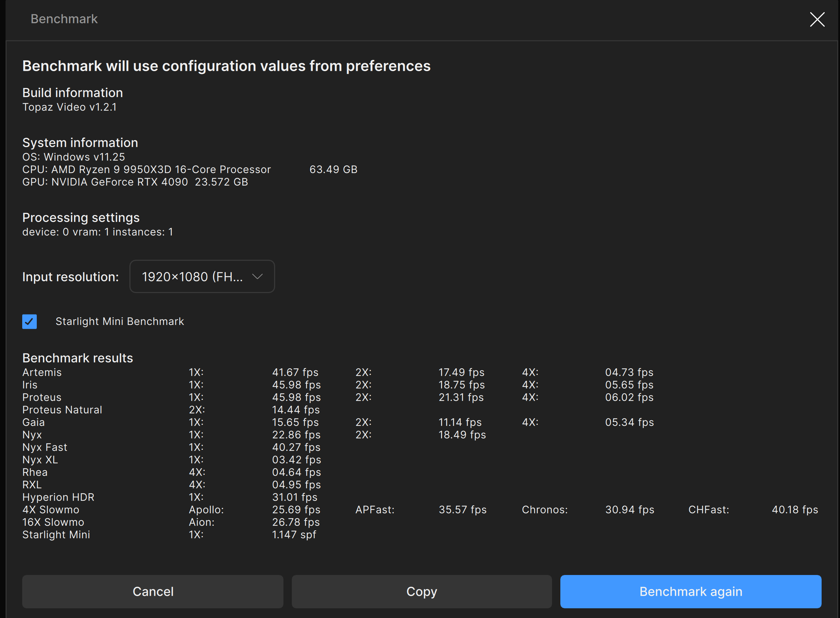Click the GPU NVIDIA GeForce RTX 4090 line
This screenshot has height=618, width=840.
tap(135, 182)
